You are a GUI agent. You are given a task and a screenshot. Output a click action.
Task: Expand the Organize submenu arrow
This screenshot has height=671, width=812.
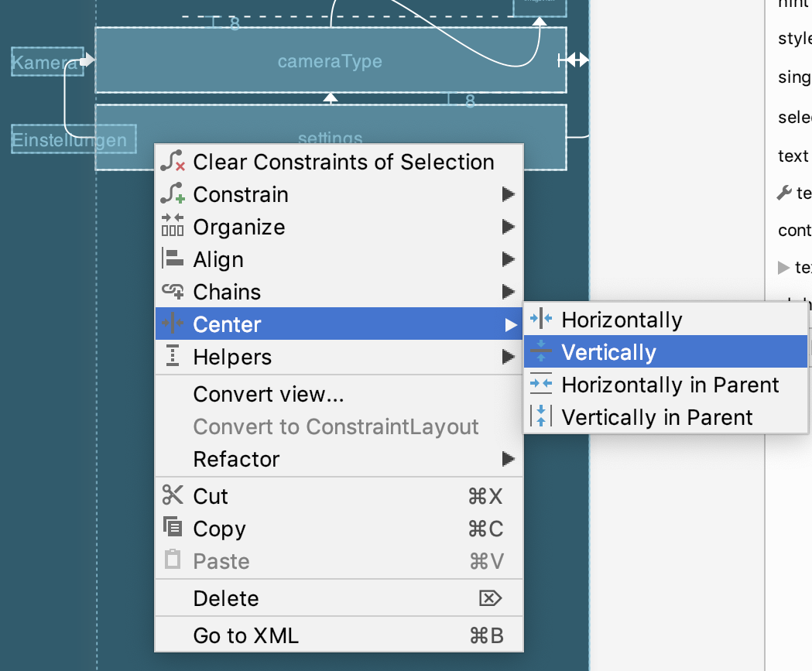click(508, 227)
